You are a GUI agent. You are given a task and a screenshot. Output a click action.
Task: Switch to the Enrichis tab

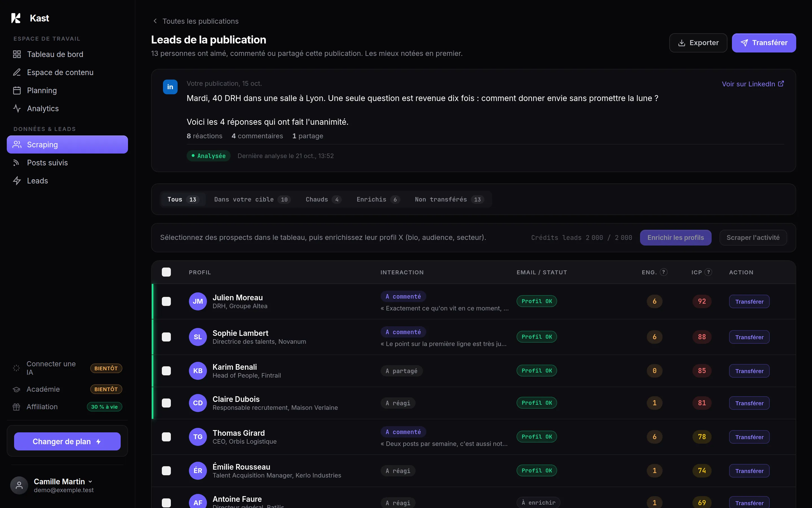[x=378, y=200]
